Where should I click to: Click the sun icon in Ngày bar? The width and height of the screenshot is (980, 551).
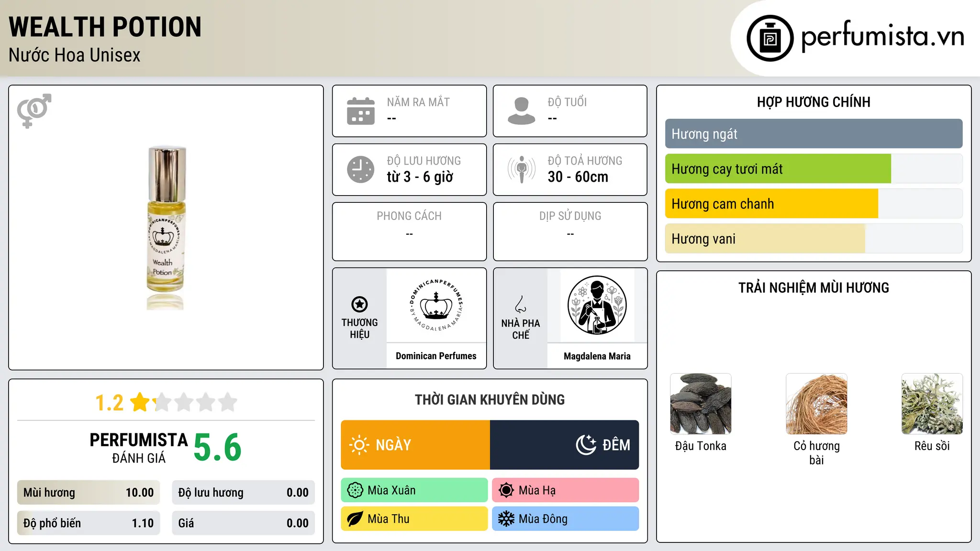pos(359,445)
